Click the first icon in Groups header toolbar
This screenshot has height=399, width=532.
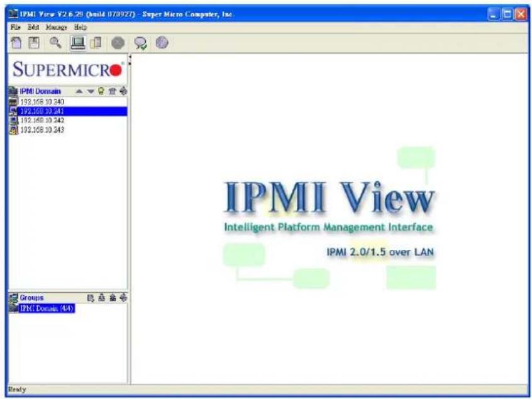point(91,298)
